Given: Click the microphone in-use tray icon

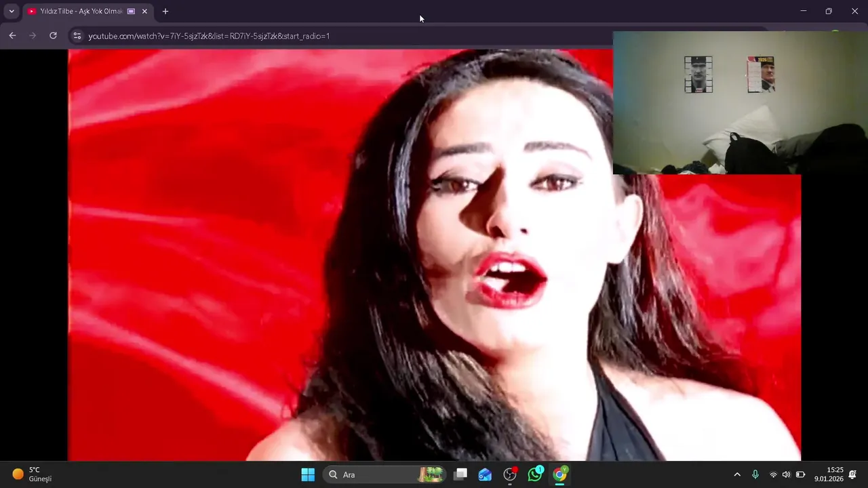Looking at the screenshot, I should coord(755,474).
